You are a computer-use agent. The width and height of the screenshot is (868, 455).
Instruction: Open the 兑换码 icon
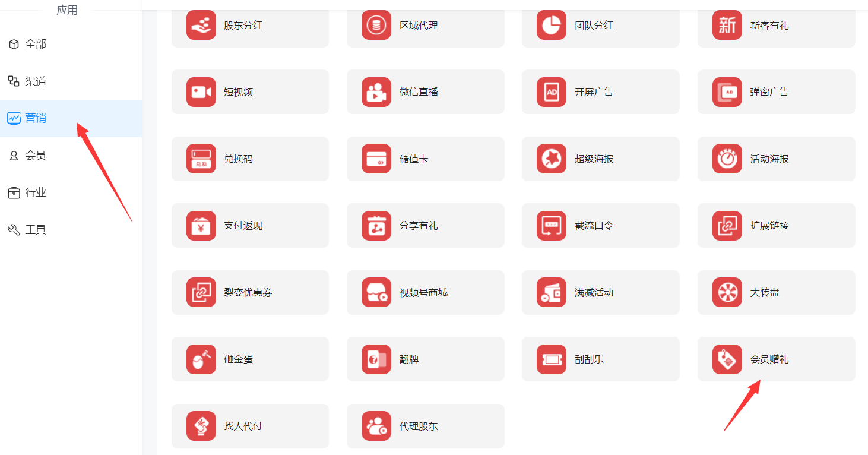tap(201, 159)
